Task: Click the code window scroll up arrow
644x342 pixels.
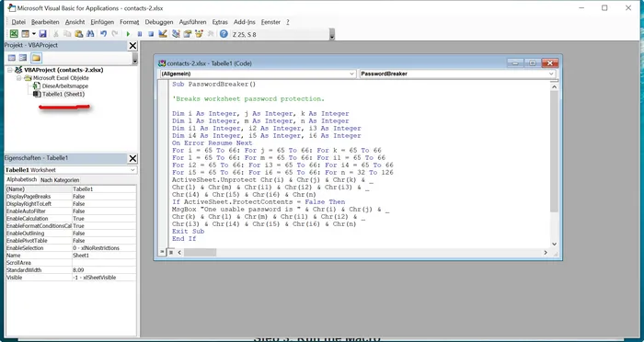Action: 554,86
